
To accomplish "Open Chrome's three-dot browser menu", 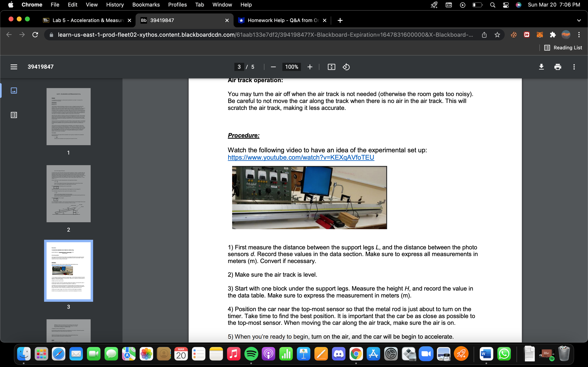I will coord(579,35).
